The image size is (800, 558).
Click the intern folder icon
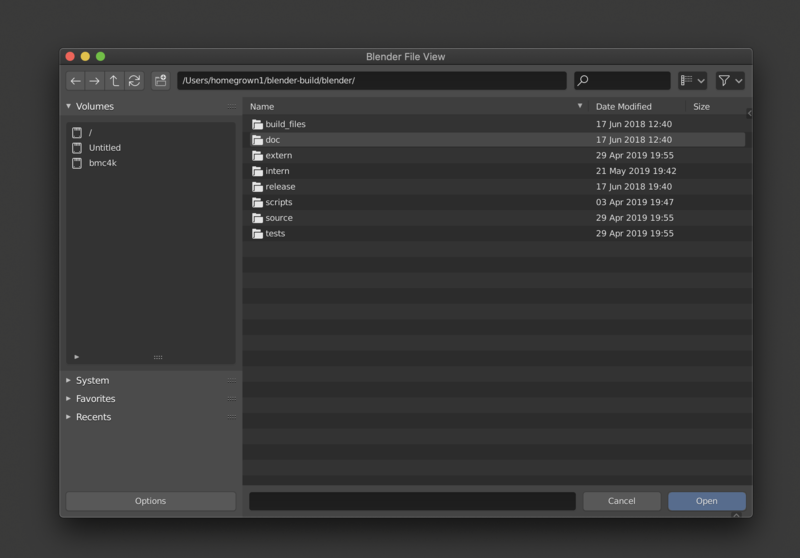pos(257,171)
